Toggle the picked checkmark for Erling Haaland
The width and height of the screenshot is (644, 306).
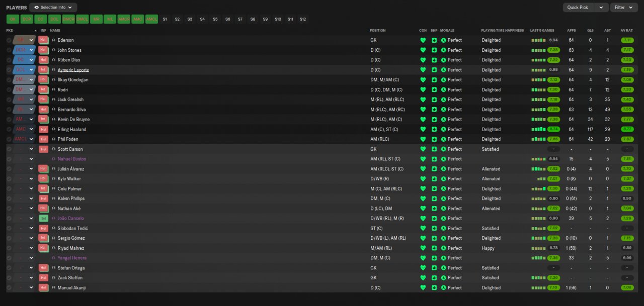pos(9,129)
